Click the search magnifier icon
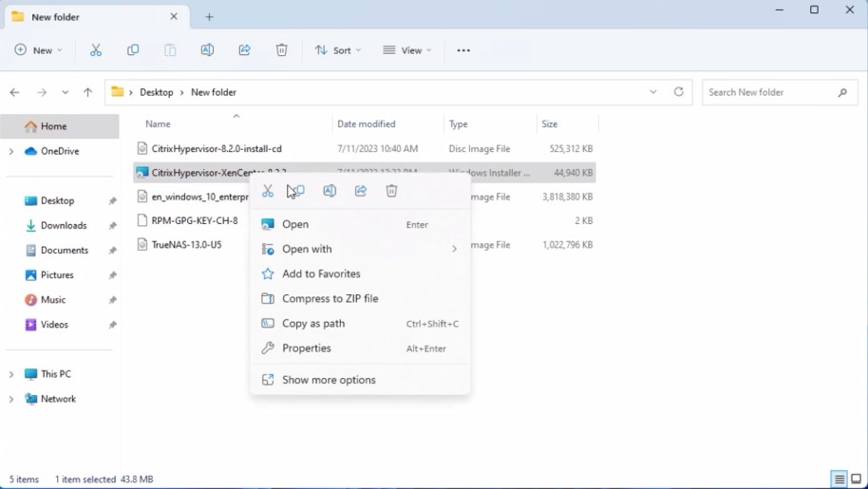Image resolution: width=868 pixels, height=489 pixels. pyautogui.click(x=842, y=92)
